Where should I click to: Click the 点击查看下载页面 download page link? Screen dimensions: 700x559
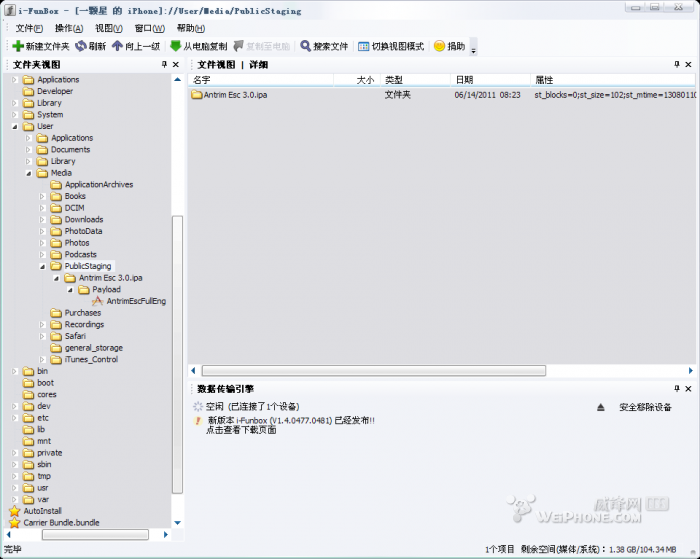[x=241, y=430]
